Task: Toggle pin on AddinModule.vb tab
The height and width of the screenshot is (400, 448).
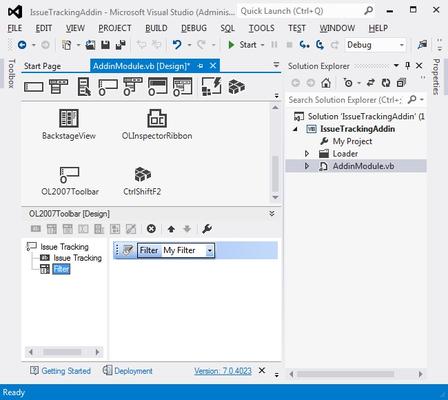Action: coord(200,66)
